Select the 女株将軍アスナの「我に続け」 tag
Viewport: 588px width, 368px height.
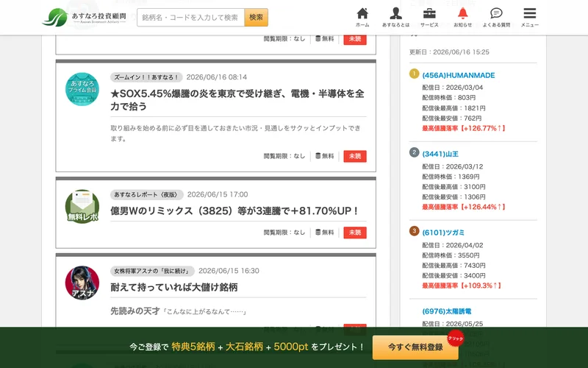(152, 271)
